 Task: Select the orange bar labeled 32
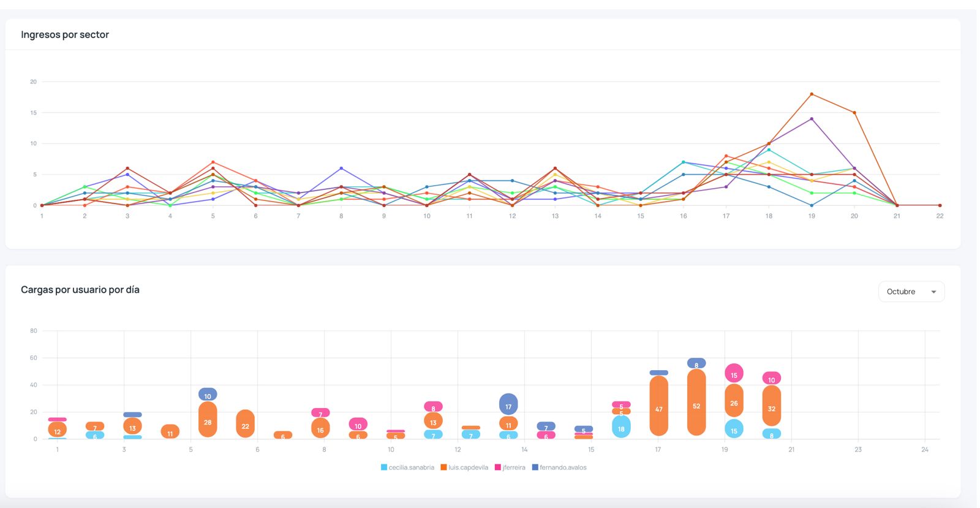pyautogui.click(x=771, y=406)
